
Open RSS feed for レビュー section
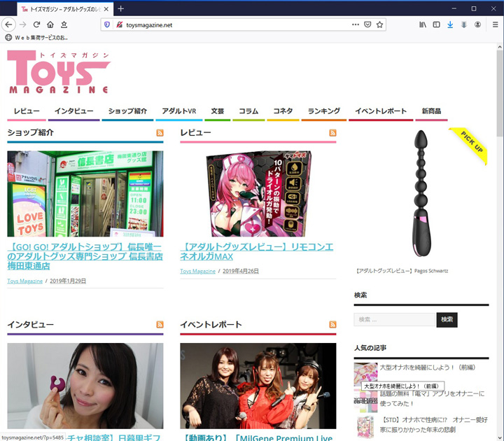coord(332,133)
